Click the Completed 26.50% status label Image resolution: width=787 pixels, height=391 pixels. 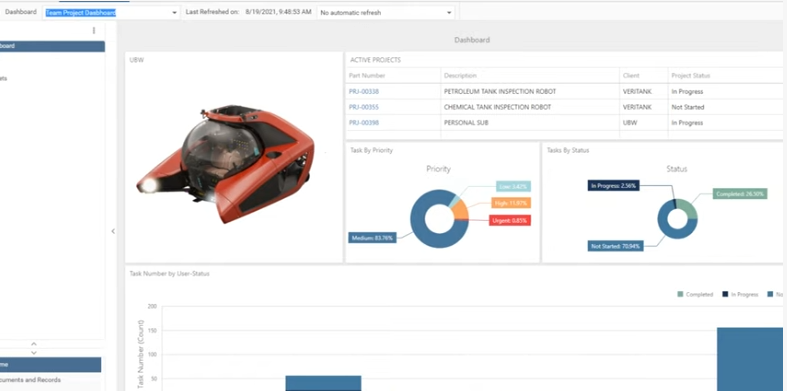pyautogui.click(x=740, y=194)
